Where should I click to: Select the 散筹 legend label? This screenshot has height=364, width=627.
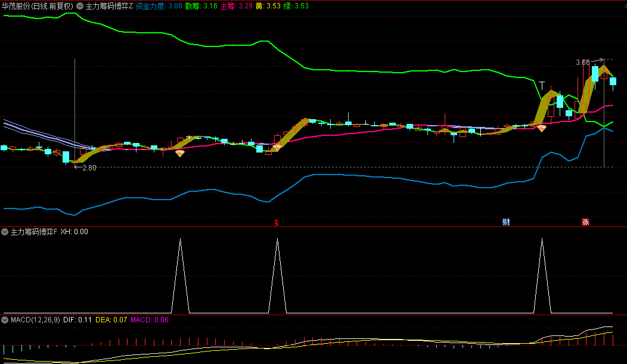(x=192, y=6)
